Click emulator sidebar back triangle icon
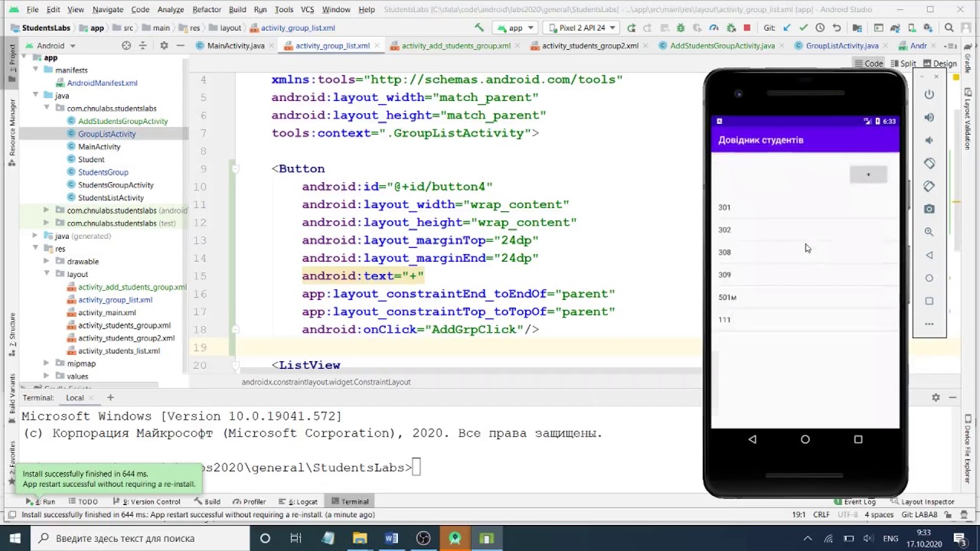980x551 pixels. point(929,255)
